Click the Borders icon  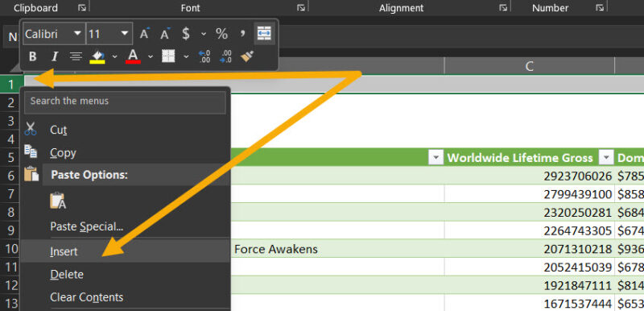(x=168, y=56)
